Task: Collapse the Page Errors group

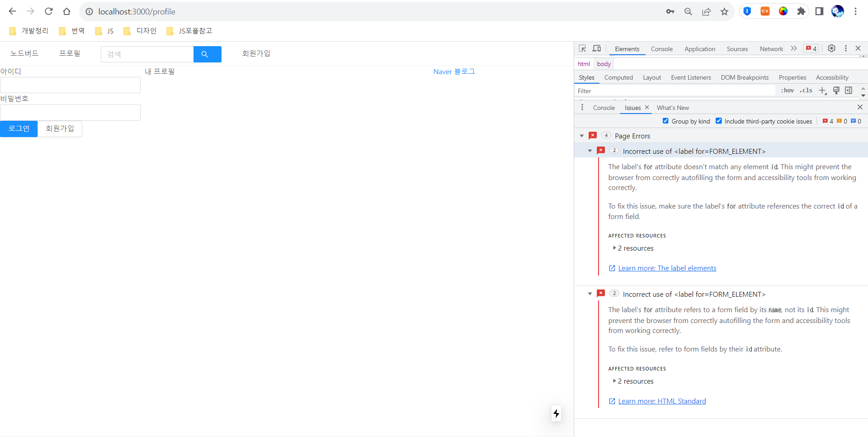Action: (582, 136)
